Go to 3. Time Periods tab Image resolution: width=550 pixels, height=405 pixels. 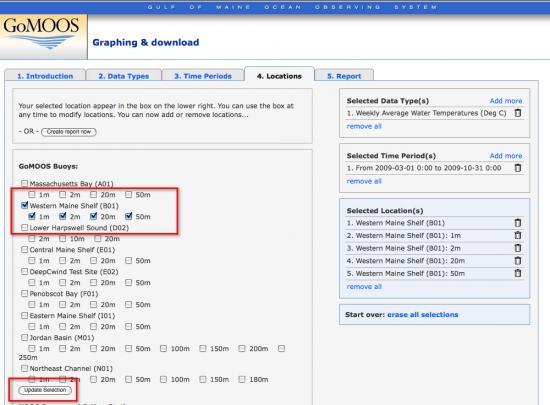click(203, 76)
